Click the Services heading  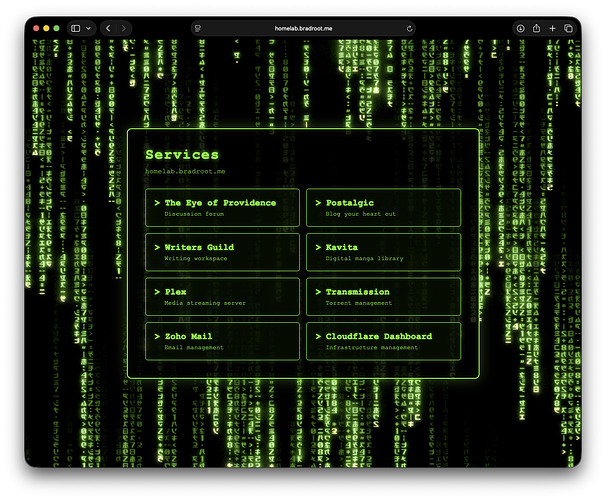[182, 155]
